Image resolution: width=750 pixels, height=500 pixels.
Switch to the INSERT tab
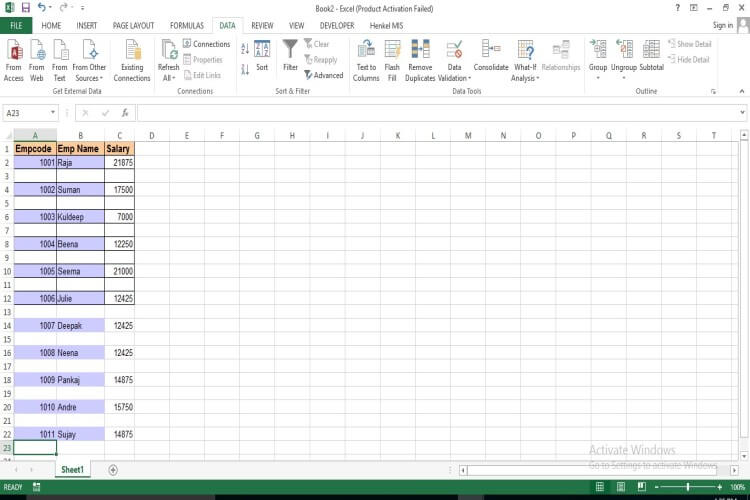pos(87,25)
